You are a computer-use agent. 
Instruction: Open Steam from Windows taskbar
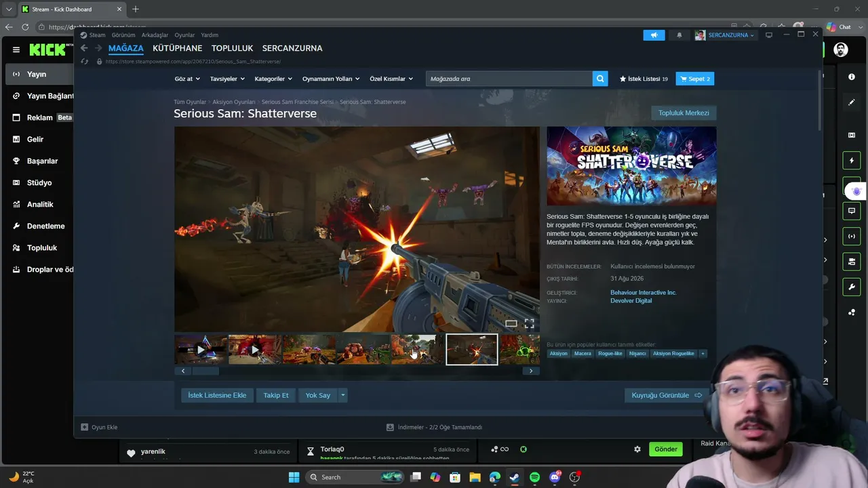(515, 477)
